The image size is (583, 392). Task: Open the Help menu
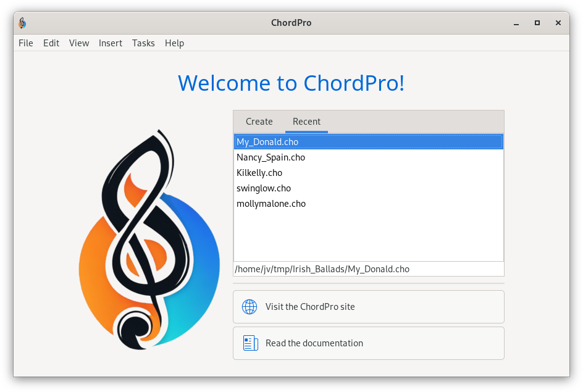click(x=174, y=43)
